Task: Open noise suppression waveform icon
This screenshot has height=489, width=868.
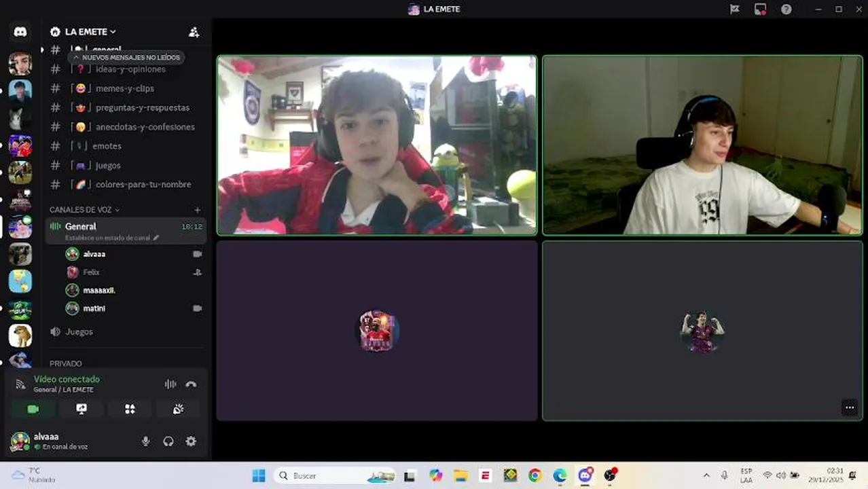Action: coord(170,384)
